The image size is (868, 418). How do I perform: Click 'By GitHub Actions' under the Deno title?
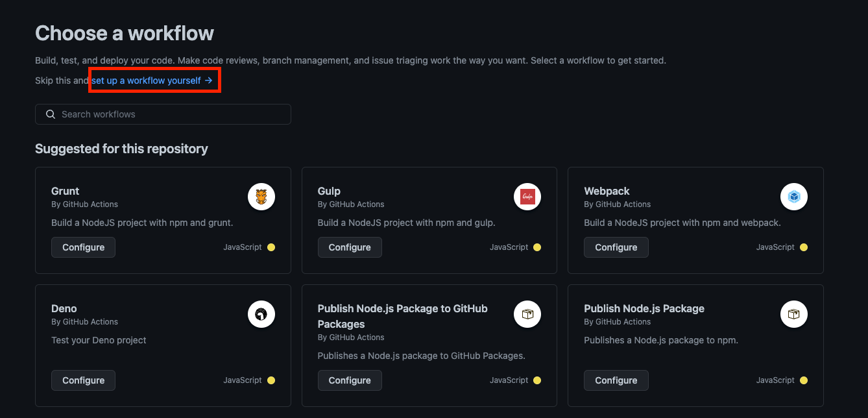coord(84,322)
